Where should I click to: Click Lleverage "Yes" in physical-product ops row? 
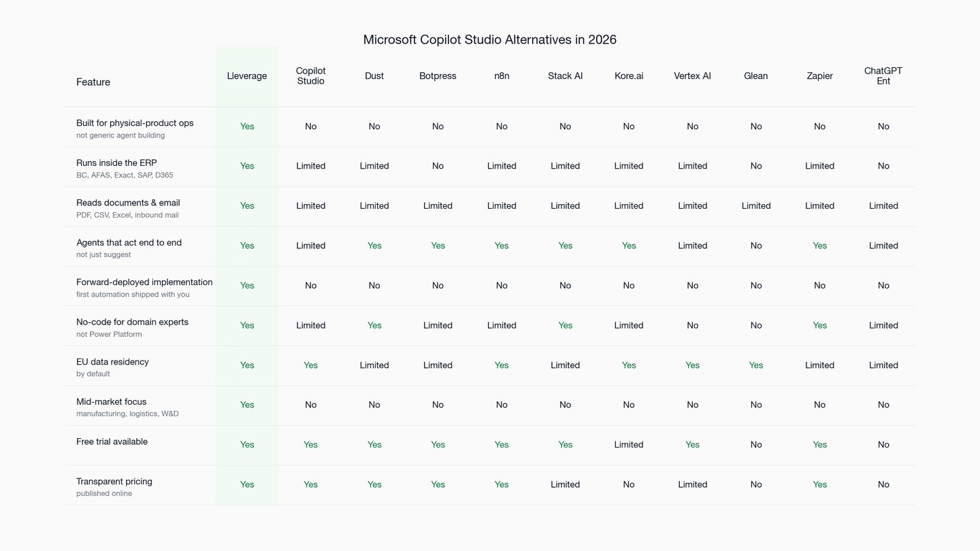(x=247, y=127)
